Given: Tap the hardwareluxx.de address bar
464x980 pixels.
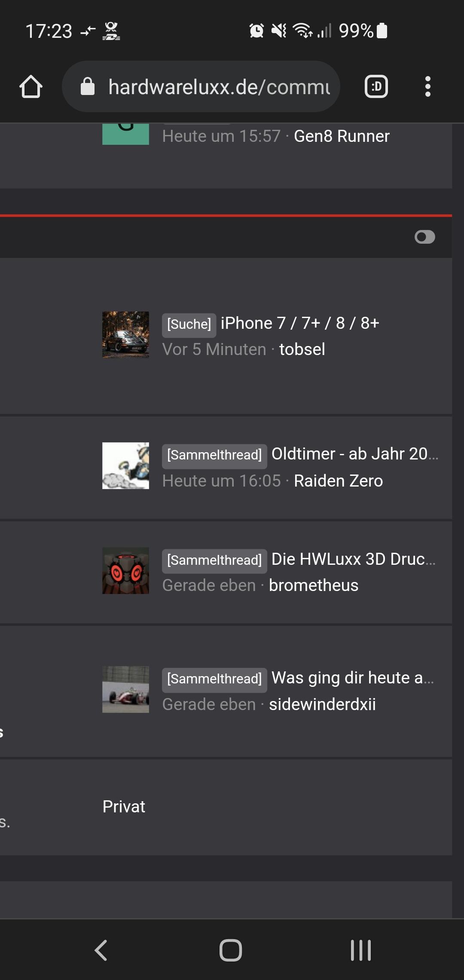Looking at the screenshot, I should coord(201,86).
